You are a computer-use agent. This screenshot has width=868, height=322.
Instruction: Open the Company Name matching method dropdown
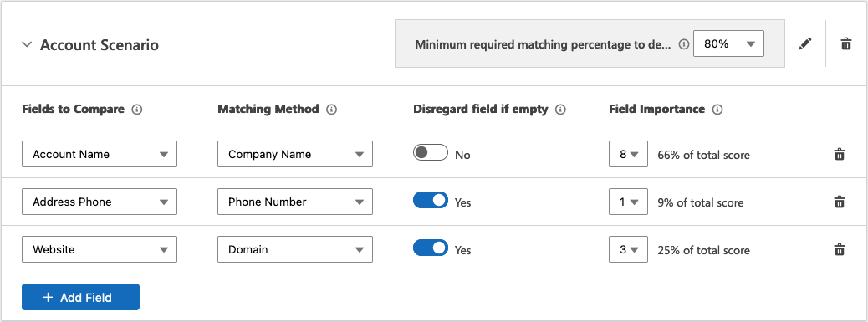pyautogui.click(x=295, y=154)
